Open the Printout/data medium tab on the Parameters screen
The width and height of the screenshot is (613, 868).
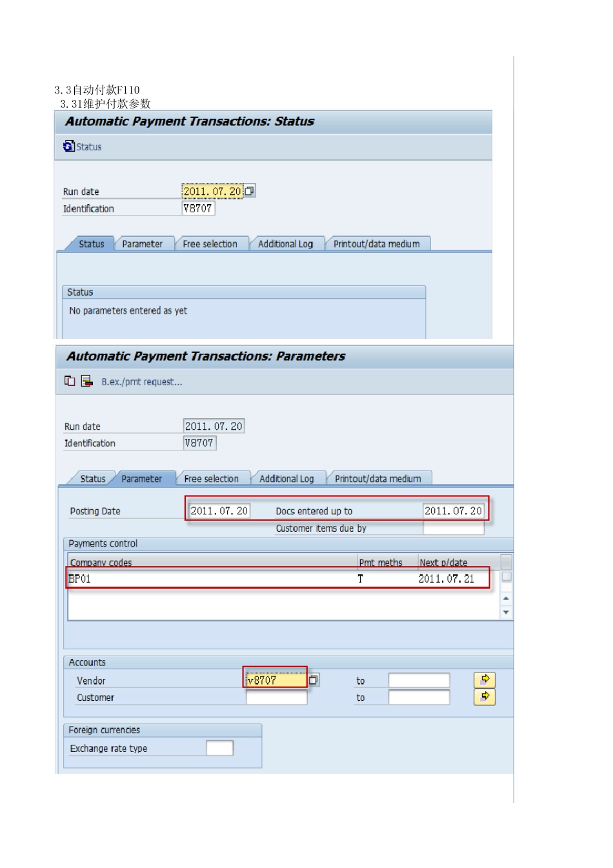[378, 479]
